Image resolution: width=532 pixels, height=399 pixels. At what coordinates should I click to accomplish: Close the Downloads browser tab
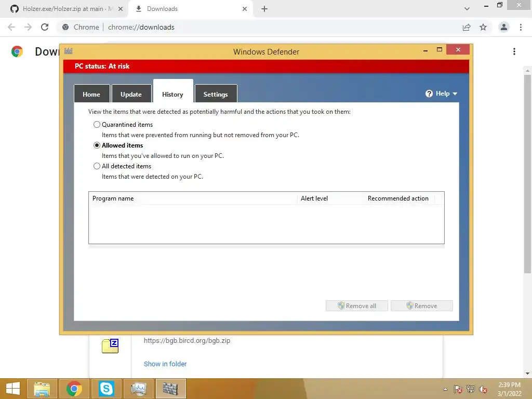(245, 9)
